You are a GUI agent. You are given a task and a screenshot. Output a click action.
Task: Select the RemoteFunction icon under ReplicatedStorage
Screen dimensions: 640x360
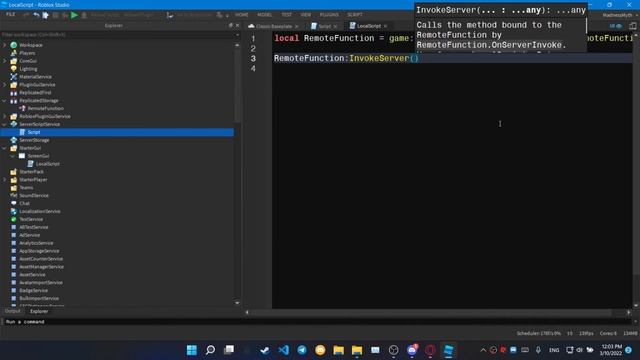[x=22, y=108]
